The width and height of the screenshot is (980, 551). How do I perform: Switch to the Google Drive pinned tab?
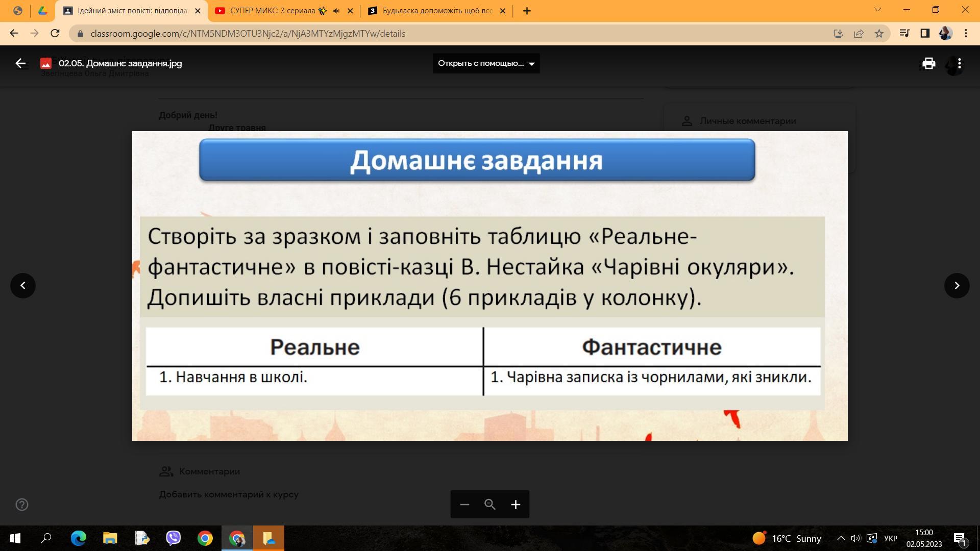point(43,11)
